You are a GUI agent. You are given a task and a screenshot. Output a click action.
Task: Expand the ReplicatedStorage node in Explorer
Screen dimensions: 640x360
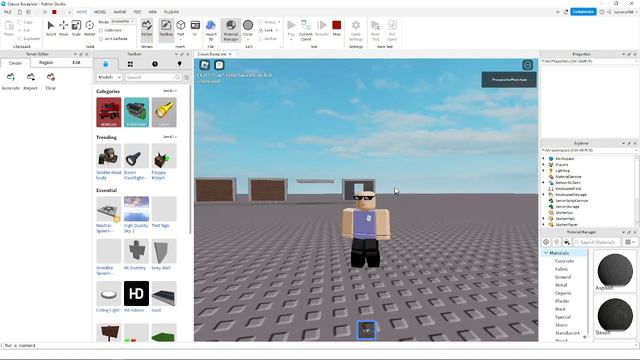[x=543, y=195]
